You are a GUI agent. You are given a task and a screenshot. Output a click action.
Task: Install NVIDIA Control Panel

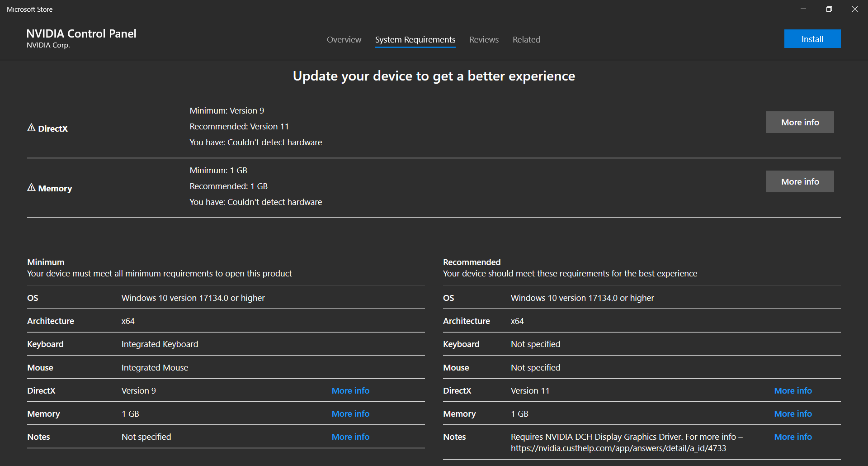pyautogui.click(x=812, y=39)
